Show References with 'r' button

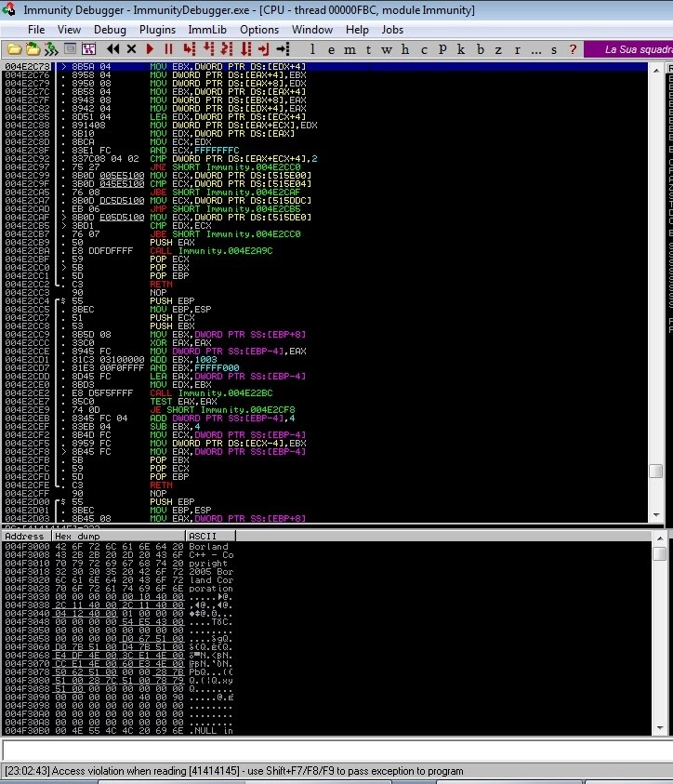click(x=517, y=49)
